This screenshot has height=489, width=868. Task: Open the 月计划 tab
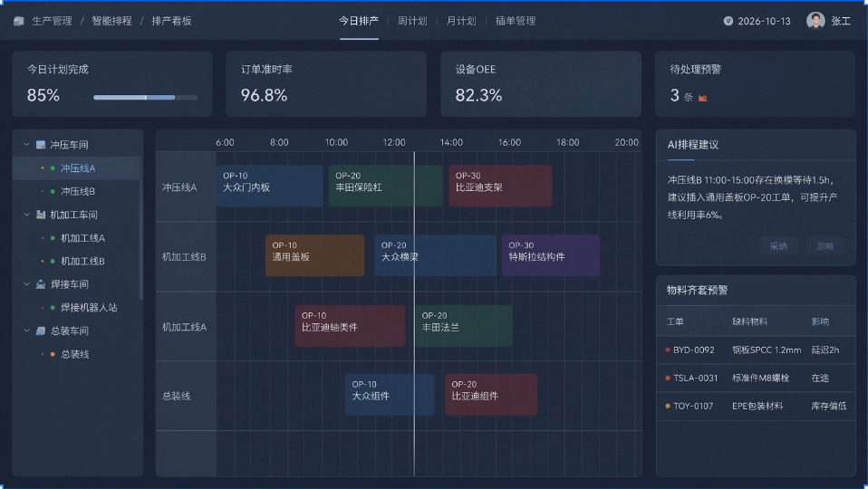coord(461,21)
